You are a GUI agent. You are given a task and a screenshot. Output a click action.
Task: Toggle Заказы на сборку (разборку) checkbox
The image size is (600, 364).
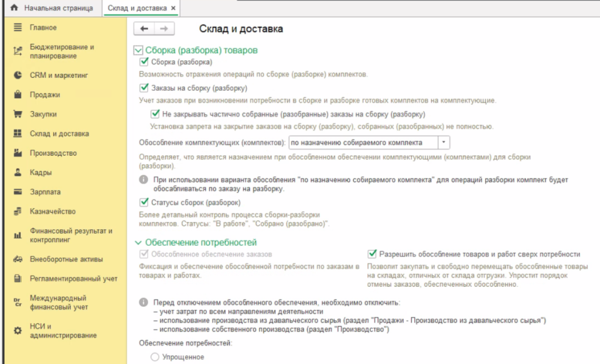point(144,88)
